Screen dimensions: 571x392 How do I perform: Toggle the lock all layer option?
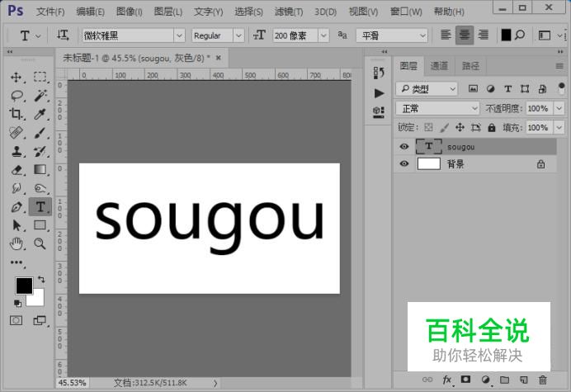click(x=492, y=128)
